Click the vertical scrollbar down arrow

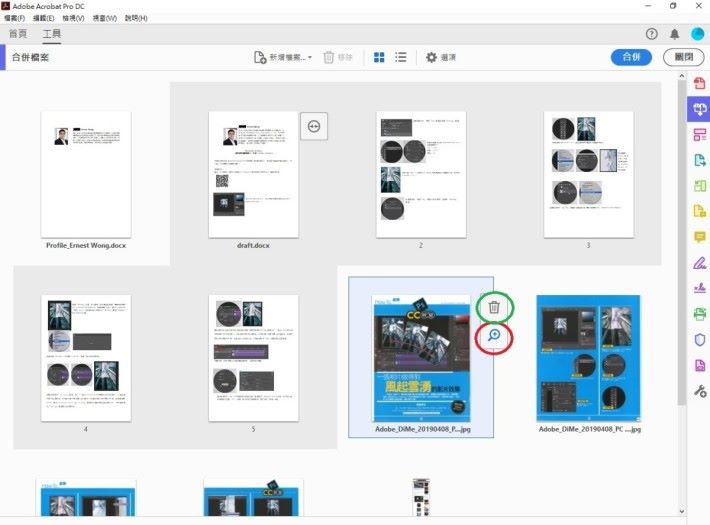point(682,511)
